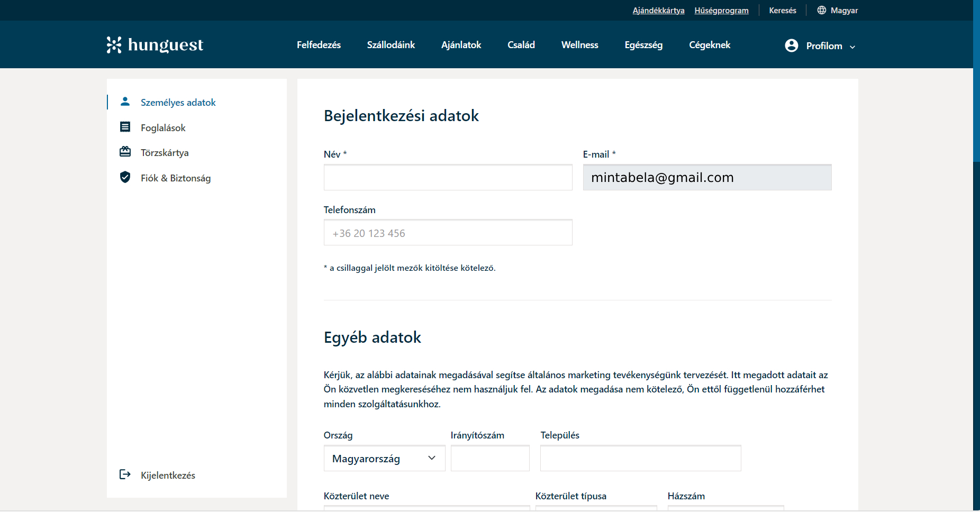Open Fiók & Biztonság in the sidebar
This screenshot has width=980, height=512.
coord(176,178)
